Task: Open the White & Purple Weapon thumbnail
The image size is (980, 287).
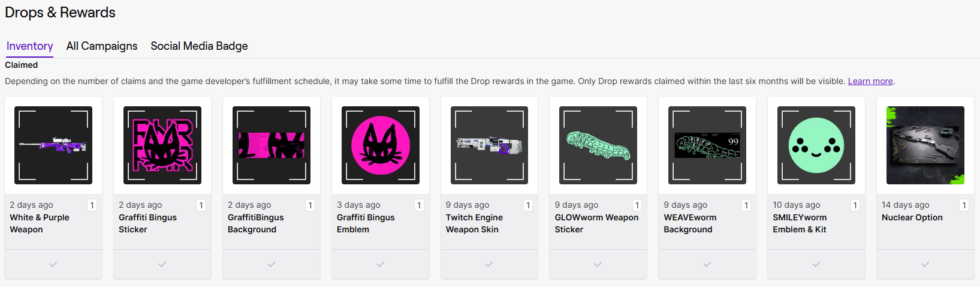Action: [x=53, y=145]
